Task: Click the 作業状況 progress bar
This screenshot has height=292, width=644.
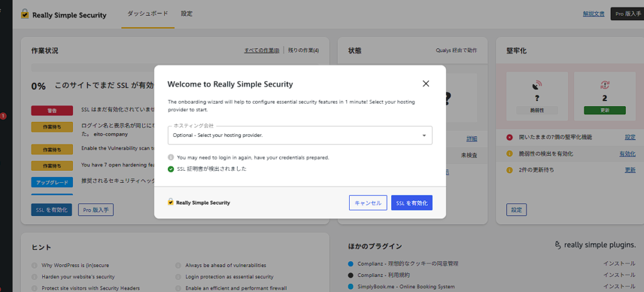Action: coord(174,67)
